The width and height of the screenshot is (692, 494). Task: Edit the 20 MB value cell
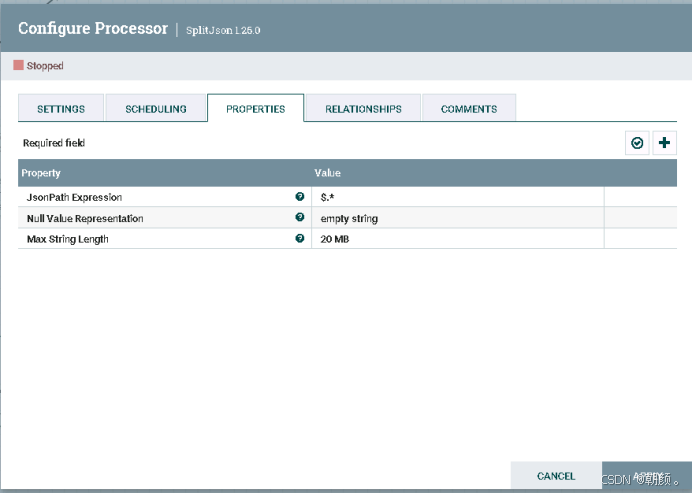coord(458,239)
